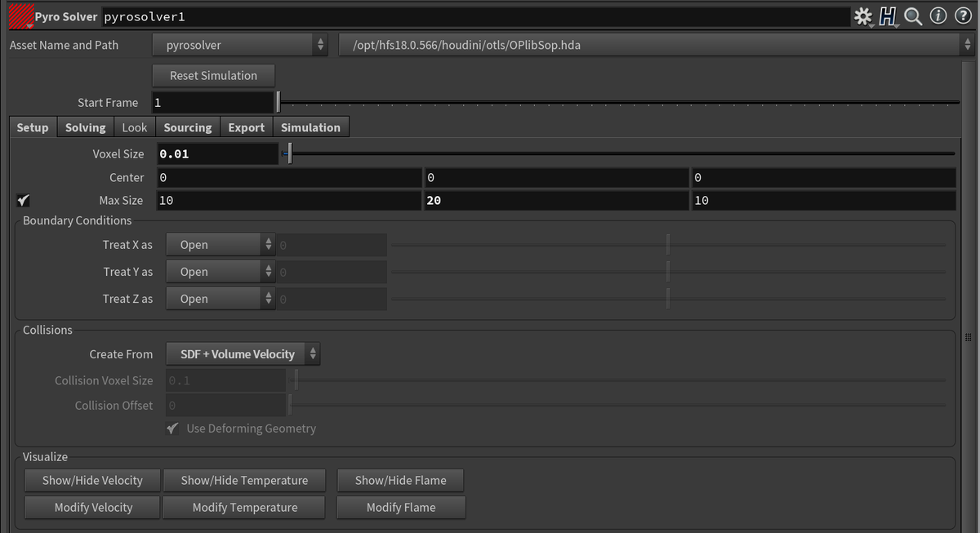Toggle the Max Size checkbox

(23, 201)
